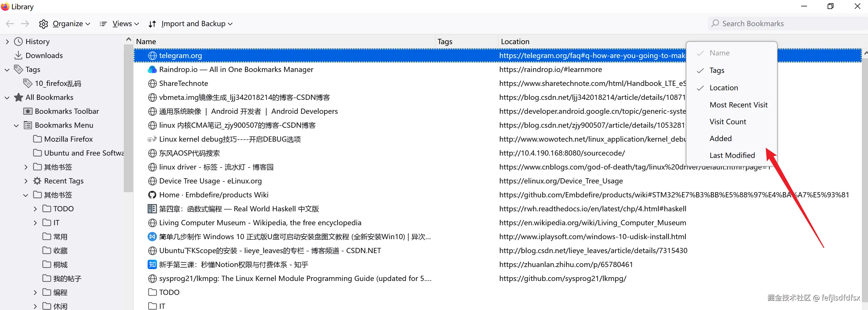Click the Organize gear icon

click(x=44, y=24)
